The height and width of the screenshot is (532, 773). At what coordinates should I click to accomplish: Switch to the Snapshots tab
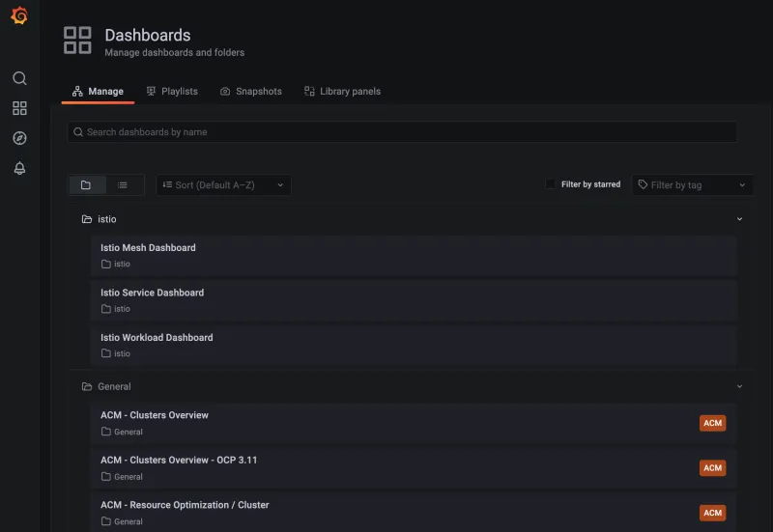pyautogui.click(x=251, y=91)
